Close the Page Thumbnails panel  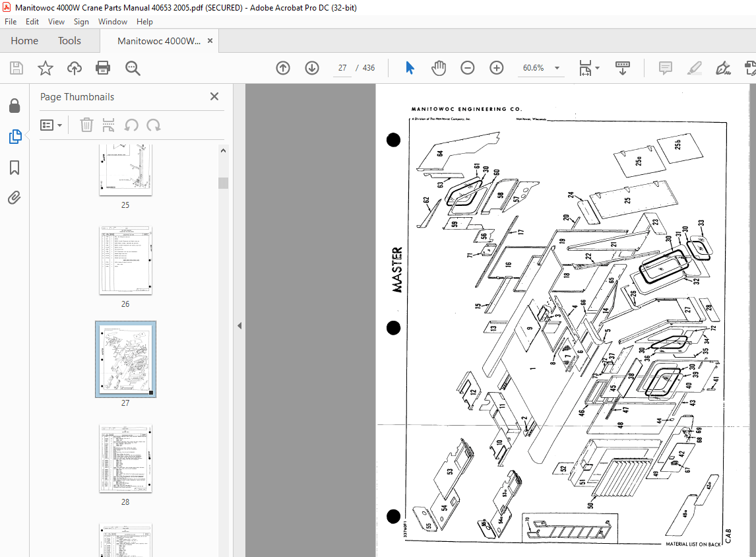pos(214,96)
